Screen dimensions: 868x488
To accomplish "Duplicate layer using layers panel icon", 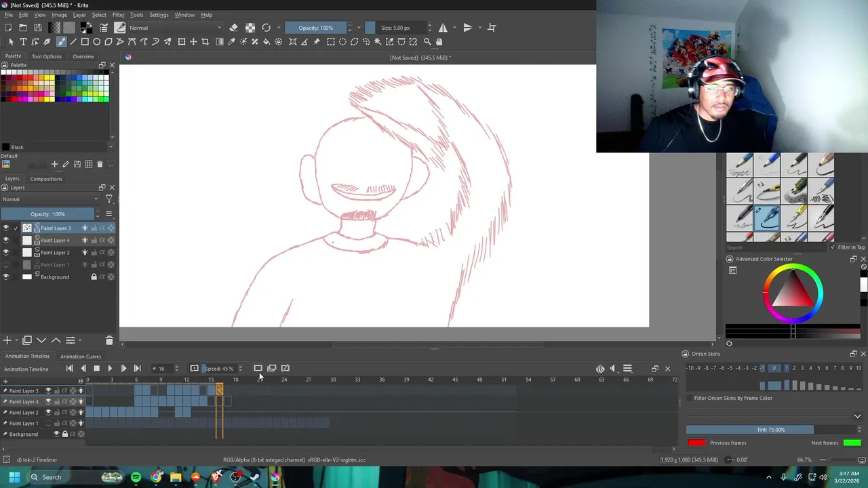I will [27, 340].
